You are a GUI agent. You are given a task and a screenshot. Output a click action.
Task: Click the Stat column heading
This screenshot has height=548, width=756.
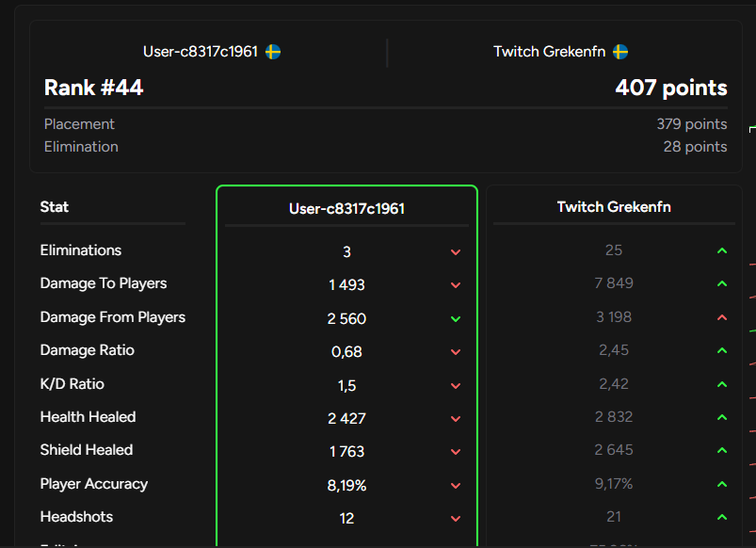coord(54,207)
